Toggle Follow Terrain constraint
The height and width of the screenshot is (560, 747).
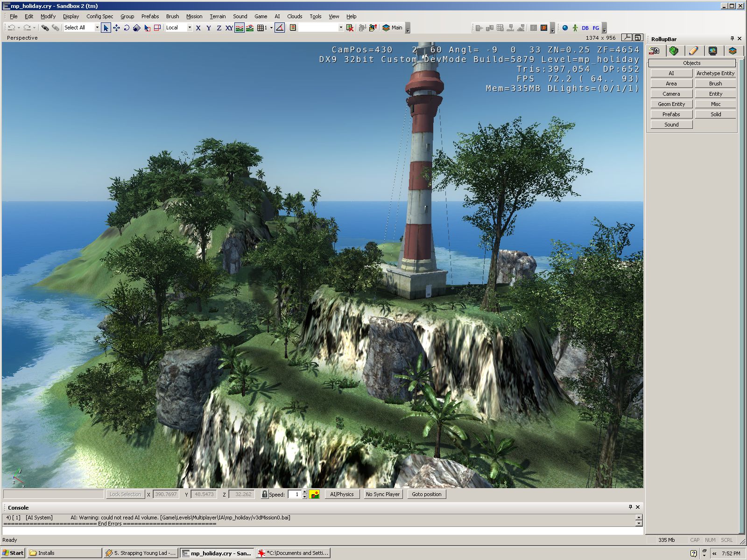click(239, 28)
